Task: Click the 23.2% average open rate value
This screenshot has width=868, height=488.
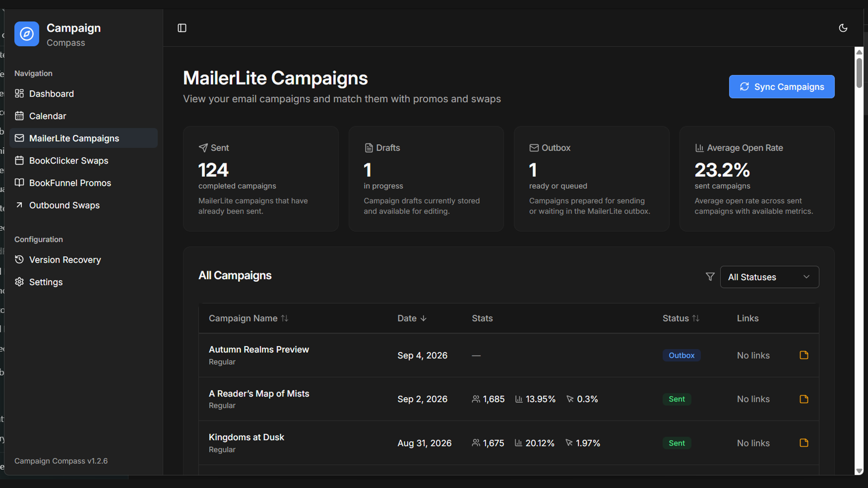Action: (x=722, y=170)
